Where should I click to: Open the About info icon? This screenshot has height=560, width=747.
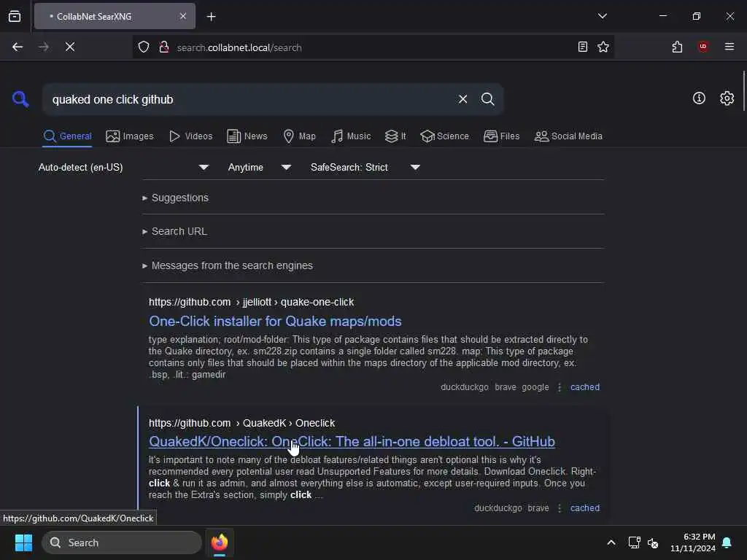point(699,98)
